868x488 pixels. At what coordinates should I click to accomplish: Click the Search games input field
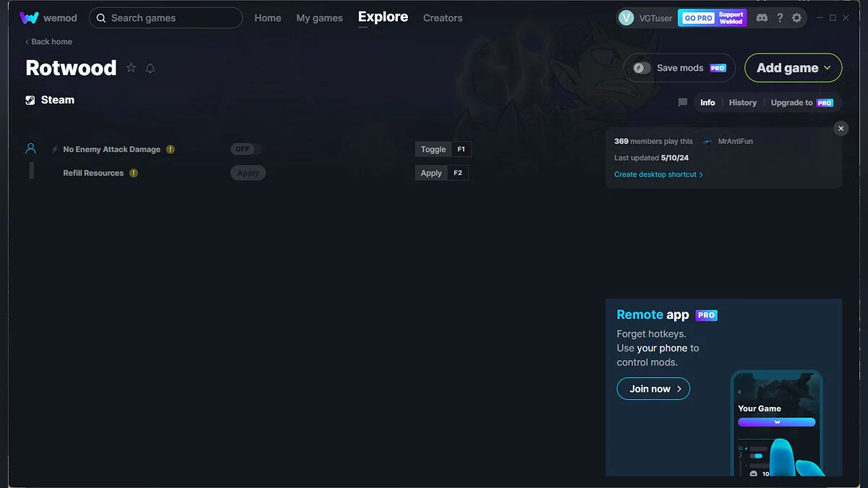(166, 18)
